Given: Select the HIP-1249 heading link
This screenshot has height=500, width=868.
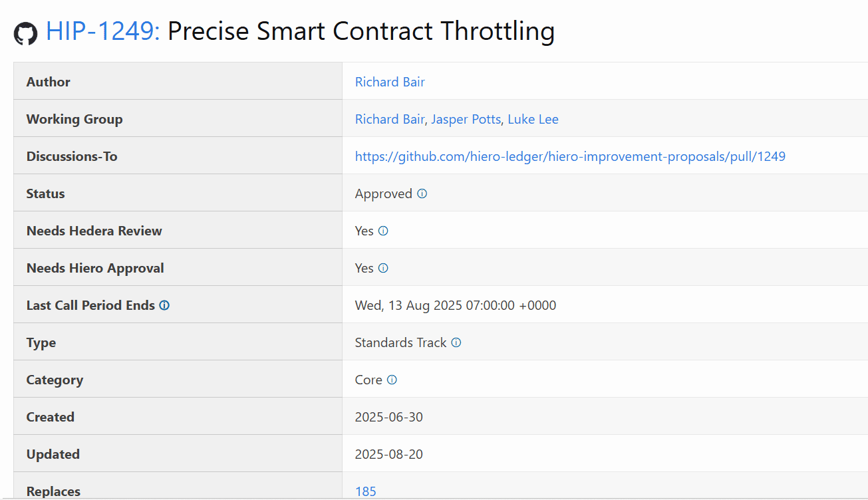Looking at the screenshot, I should tap(101, 31).
